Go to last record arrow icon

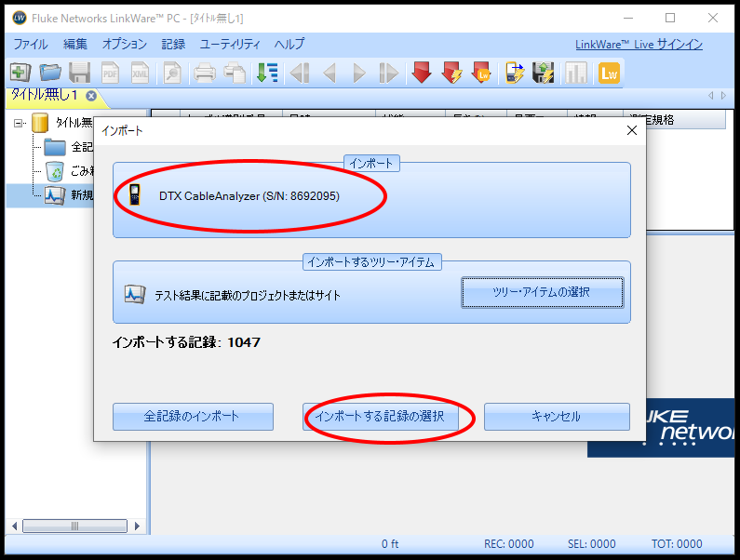388,73
